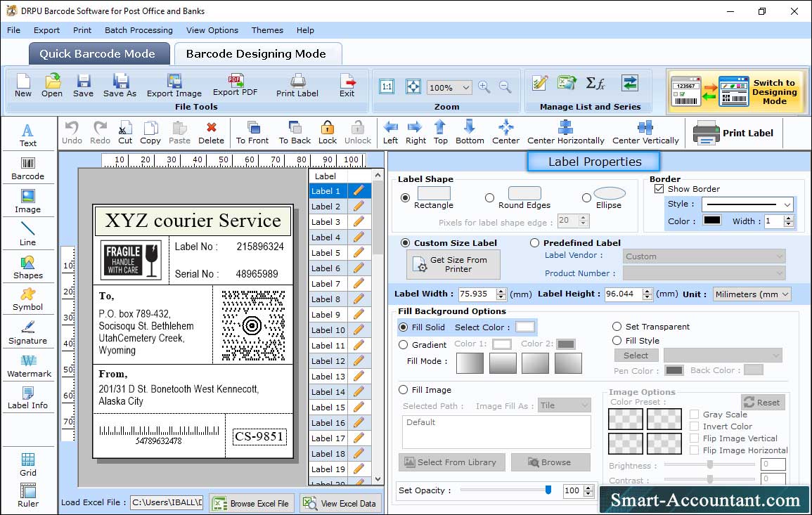Open the Themes menu

click(267, 30)
